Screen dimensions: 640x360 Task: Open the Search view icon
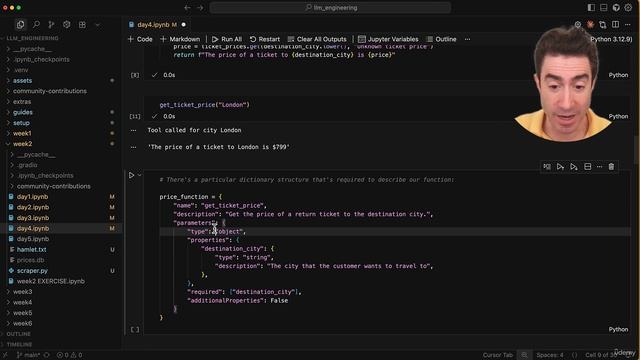(x=36, y=24)
